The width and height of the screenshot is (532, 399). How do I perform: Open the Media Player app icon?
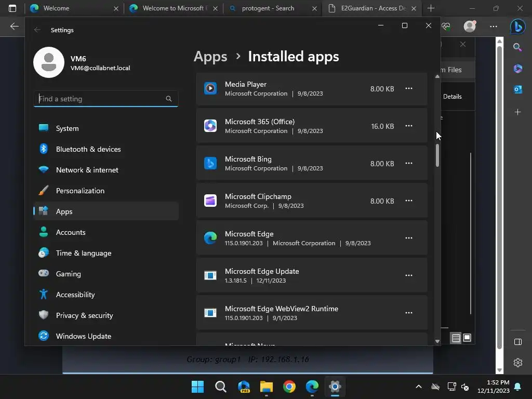point(210,88)
